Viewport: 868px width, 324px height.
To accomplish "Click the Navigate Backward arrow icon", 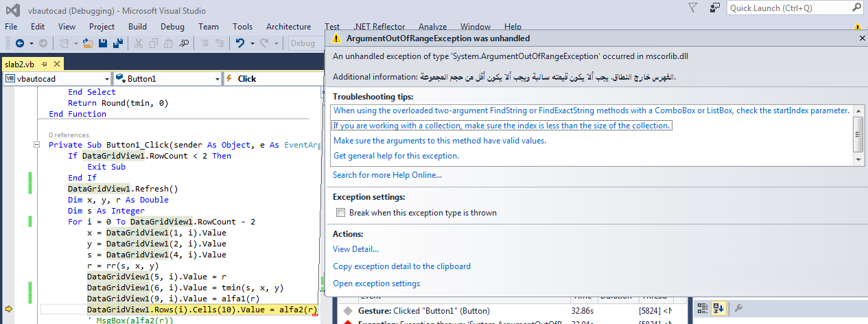I will pyautogui.click(x=19, y=43).
